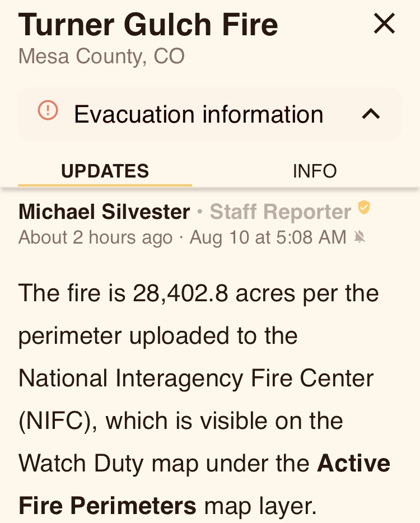Open Michael Silvester's reporter name
The image size is (420, 523).
(x=104, y=212)
